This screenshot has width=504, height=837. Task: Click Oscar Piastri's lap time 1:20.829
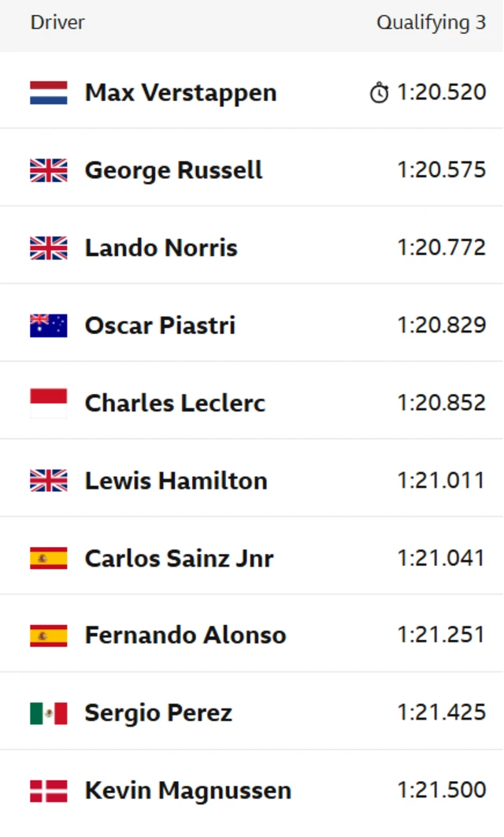(441, 325)
